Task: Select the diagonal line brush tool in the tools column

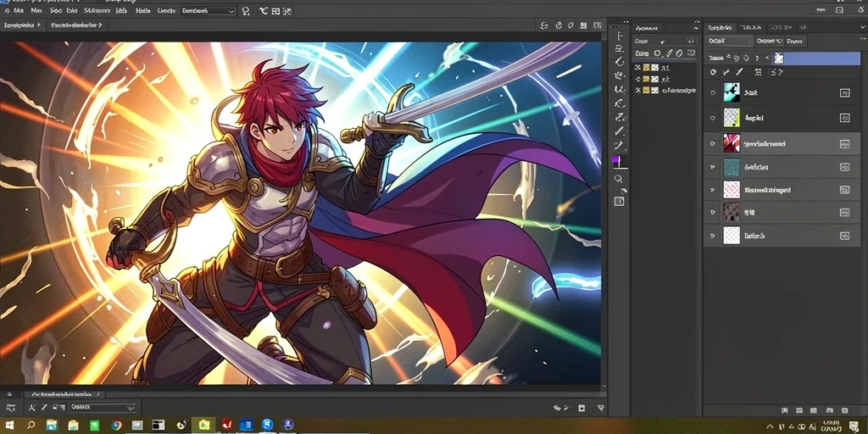Action: point(620,131)
